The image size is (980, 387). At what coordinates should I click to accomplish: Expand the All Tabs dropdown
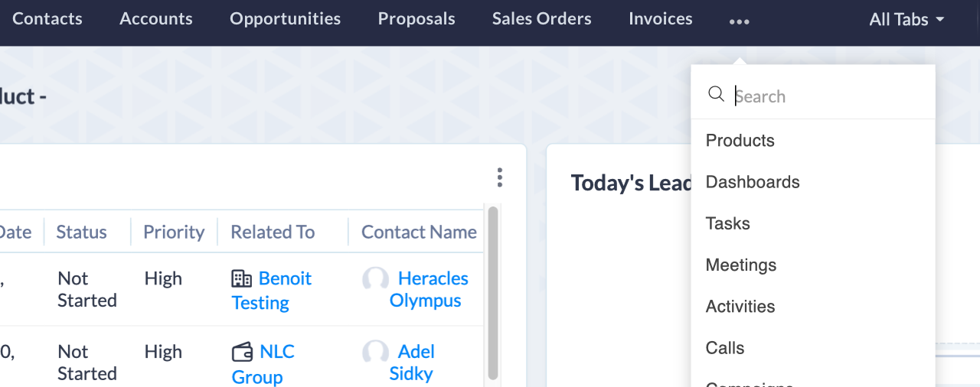pyautogui.click(x=906, y=20)
